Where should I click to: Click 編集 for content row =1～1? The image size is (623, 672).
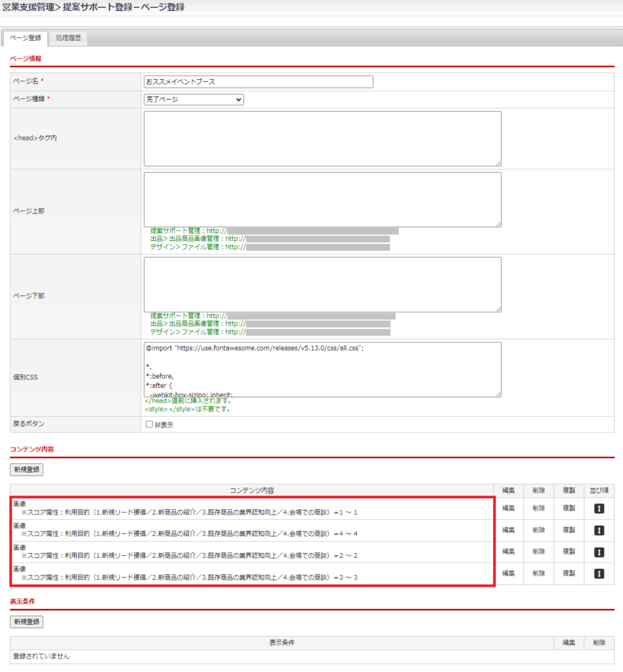509,509
